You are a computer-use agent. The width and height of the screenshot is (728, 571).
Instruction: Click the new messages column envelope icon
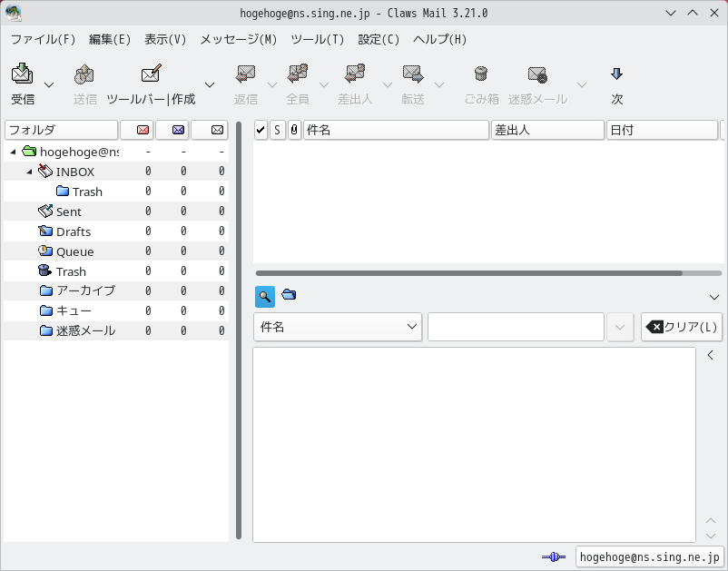(143, 130)
